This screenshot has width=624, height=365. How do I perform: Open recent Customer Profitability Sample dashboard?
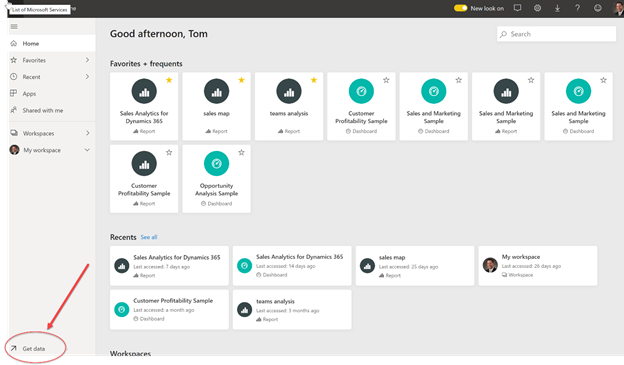(x=170, y=309)
